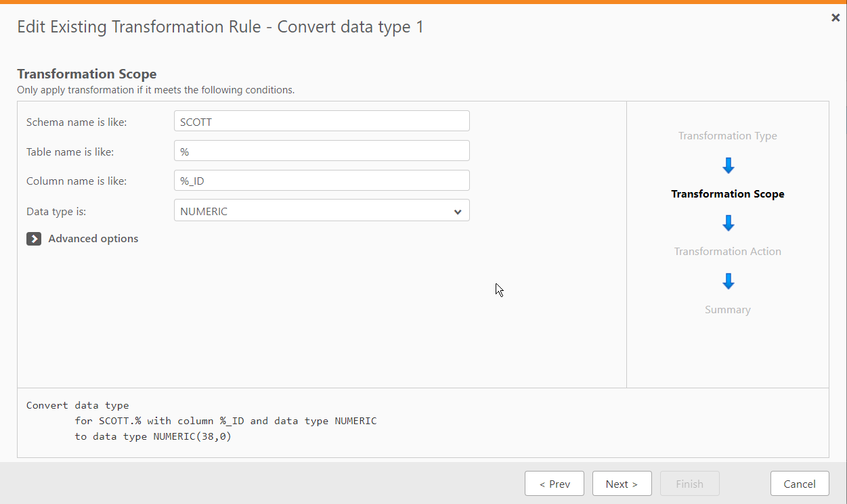Click the Column name field showing %_ID

tap(322, 180)
